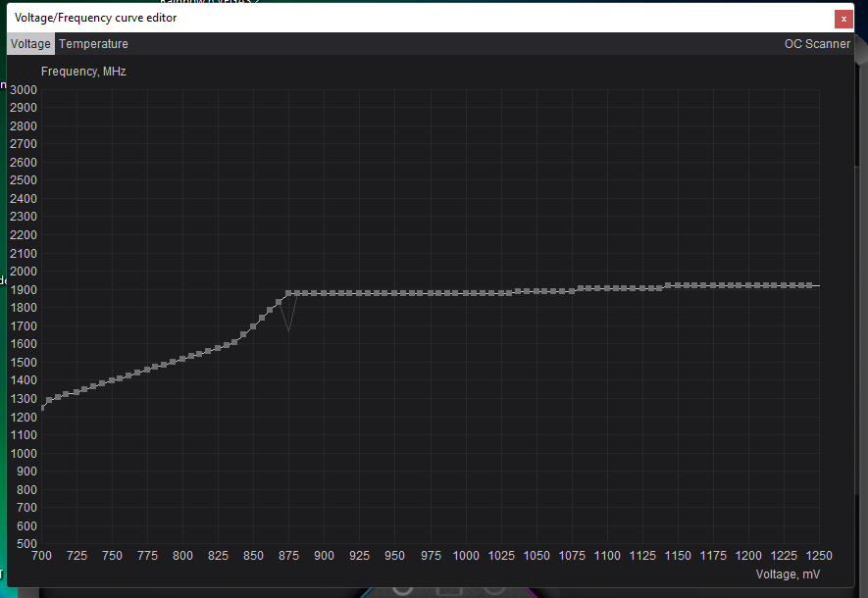The image size is (868, 598).
Task: Click the '1250' voltage axis label
Action: tap(819, 556)
